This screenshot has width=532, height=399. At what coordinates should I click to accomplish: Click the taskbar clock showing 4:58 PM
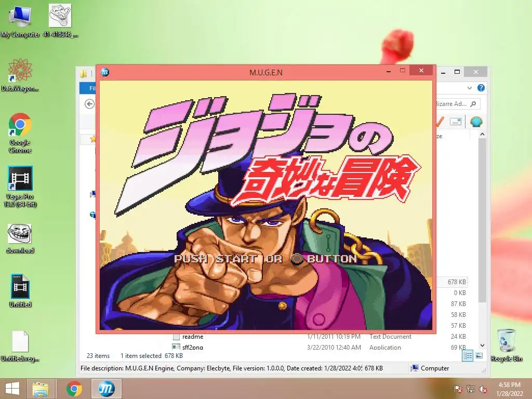(509, 389)
